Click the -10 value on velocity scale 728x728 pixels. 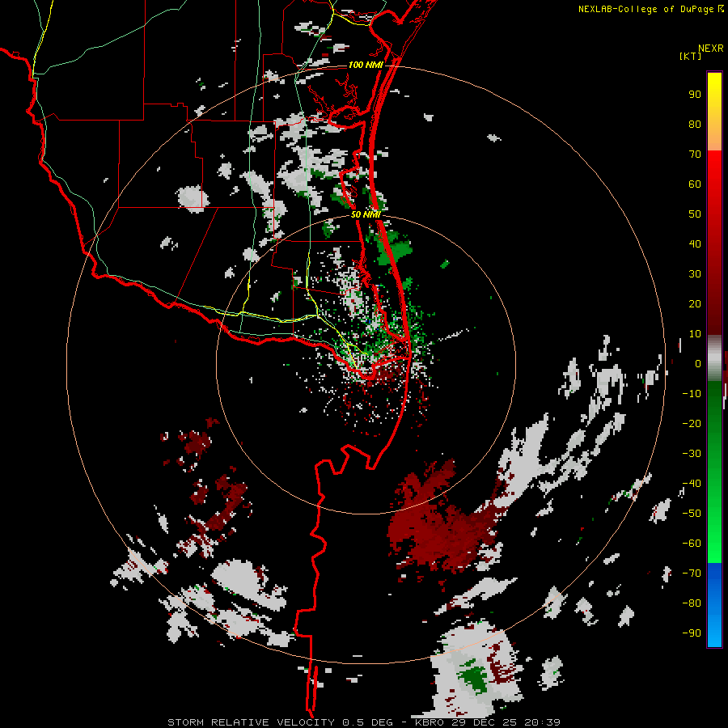(x=692, y=394)
